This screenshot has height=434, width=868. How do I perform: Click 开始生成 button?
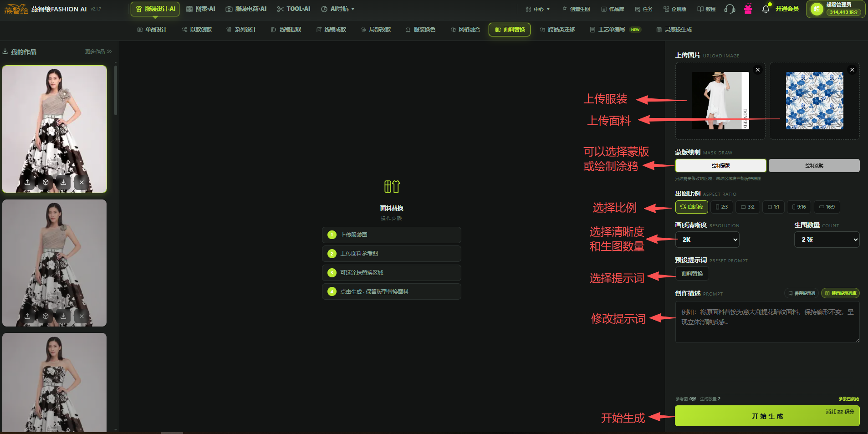(767, 416)
